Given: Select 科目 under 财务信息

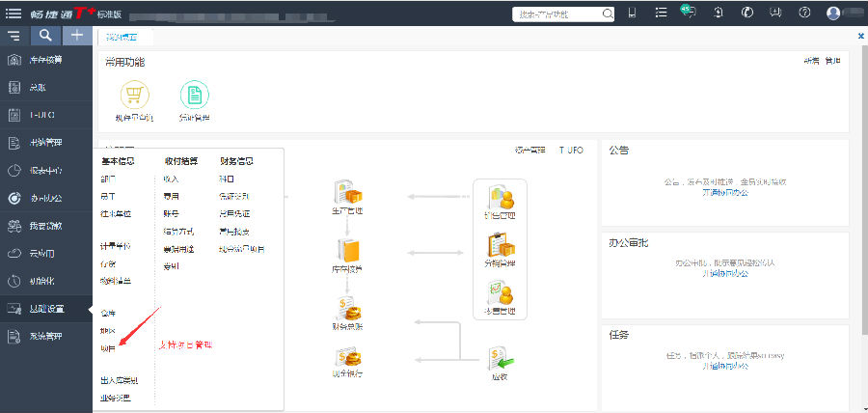Looking at the screenshot, I should pos(227,179).
